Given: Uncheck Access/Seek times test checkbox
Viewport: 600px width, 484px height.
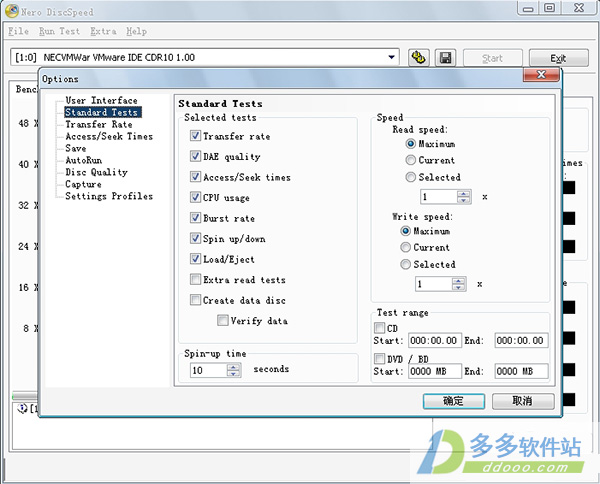Looking at the screenshot, I should (195, 176).
